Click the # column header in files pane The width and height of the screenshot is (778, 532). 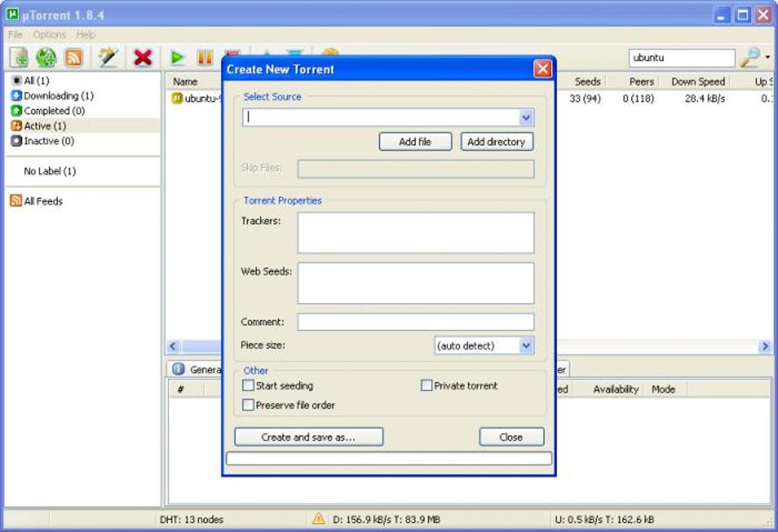(181, 389)
